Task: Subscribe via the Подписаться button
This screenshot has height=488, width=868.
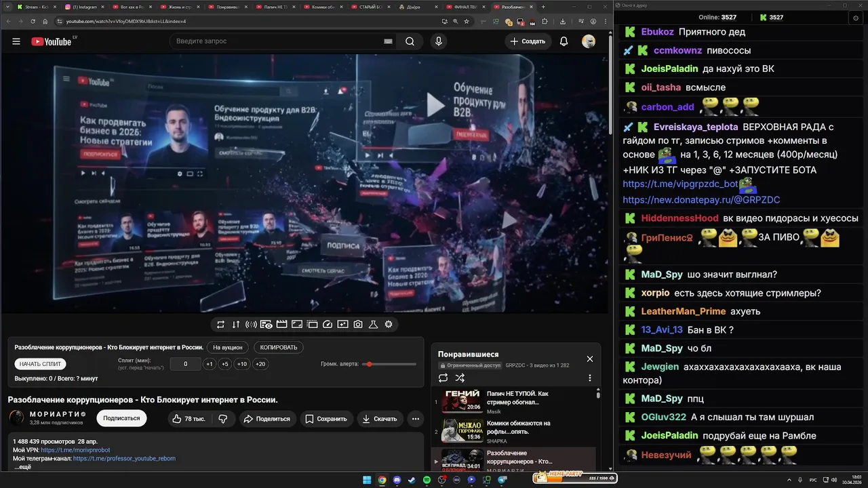Action: [121, 418]
